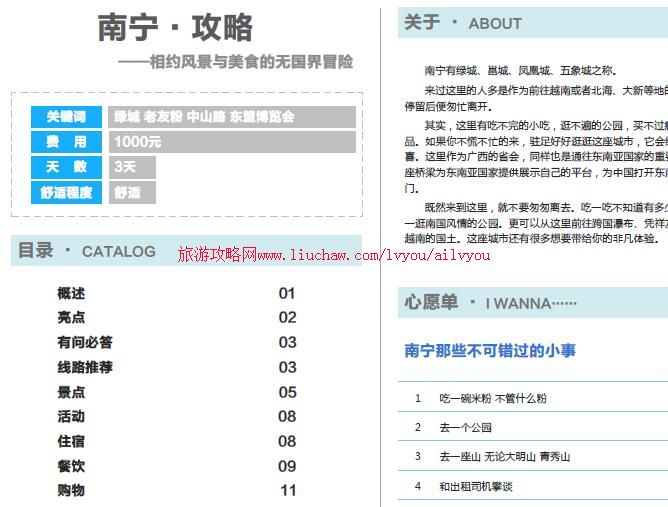
Task: Click the 目录 CATALOG header
Action: click(87, 251)
